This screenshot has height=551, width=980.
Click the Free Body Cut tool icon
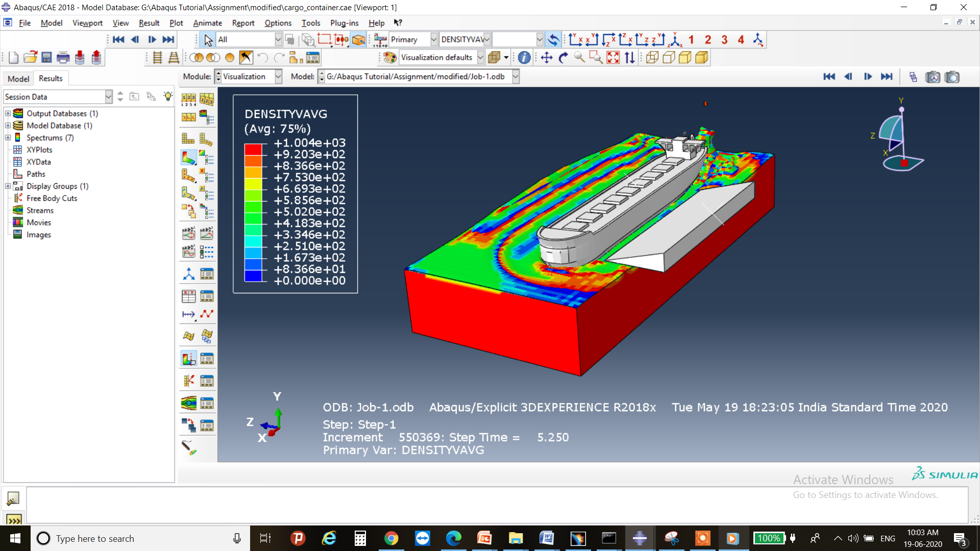pyautogui.click(x=188, y=381)
